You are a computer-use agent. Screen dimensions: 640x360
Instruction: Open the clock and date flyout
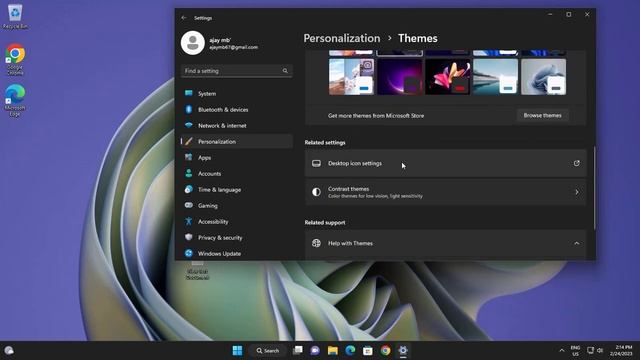point(621,351)
